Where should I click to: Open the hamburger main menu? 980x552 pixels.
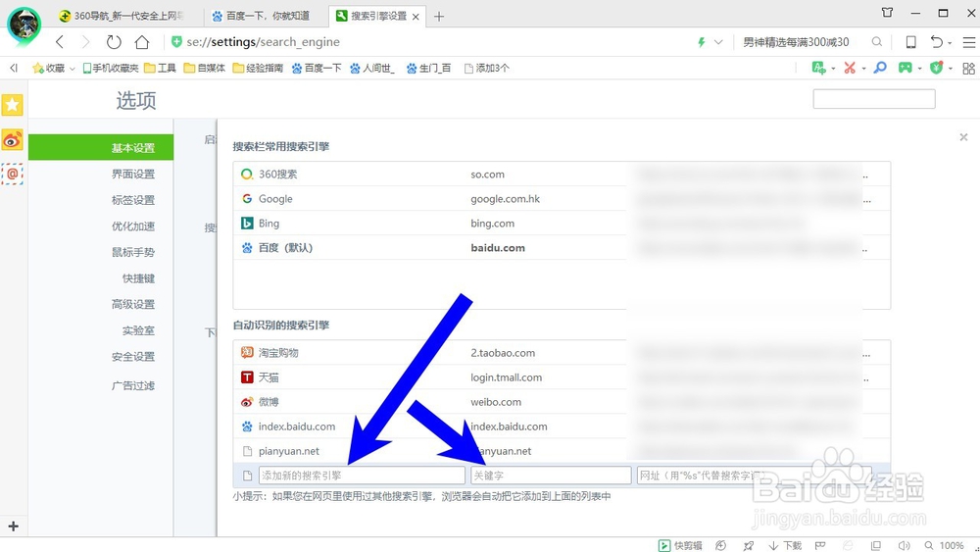[x=969, y=42]
